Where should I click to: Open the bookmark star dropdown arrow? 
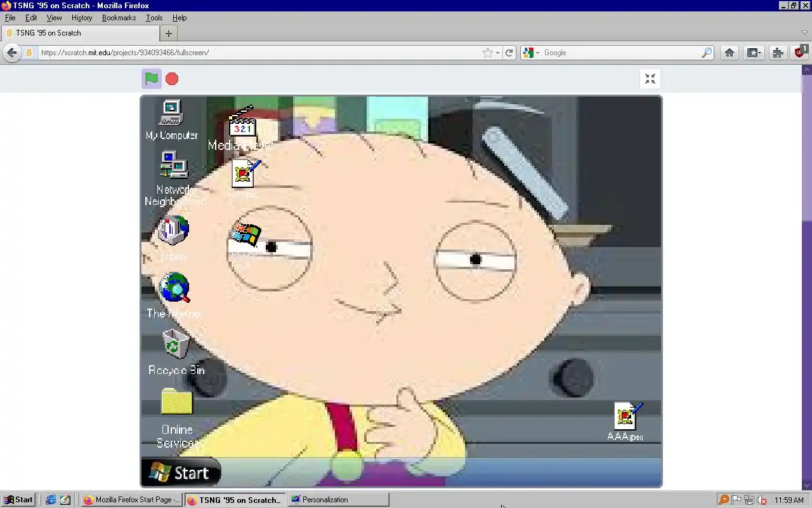coord(497,53)
